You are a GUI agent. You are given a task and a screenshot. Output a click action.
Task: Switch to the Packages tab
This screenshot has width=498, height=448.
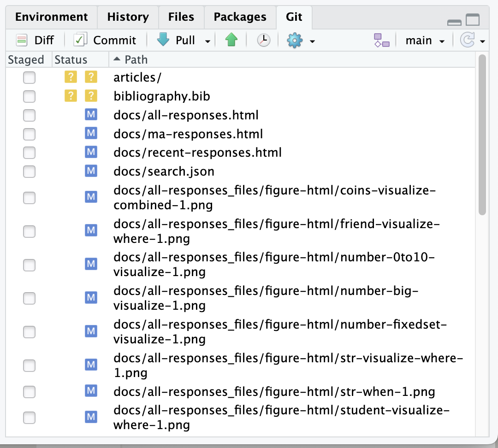click(x=240, y=17)
